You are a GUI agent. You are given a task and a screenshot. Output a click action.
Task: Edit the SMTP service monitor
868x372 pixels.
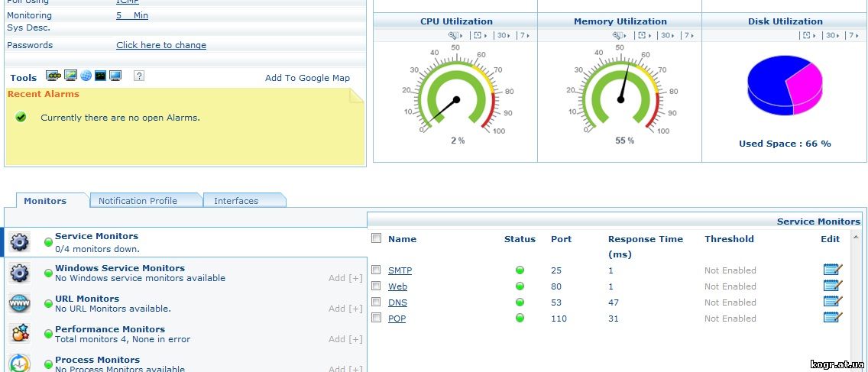[833, 270]
